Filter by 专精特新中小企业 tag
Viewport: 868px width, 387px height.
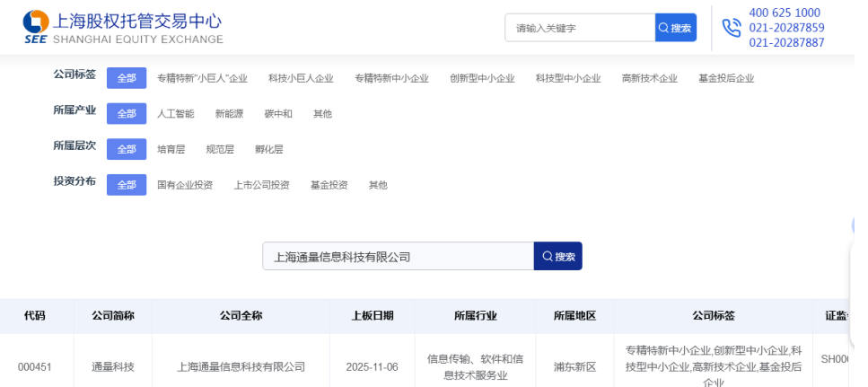coord(391,78)
